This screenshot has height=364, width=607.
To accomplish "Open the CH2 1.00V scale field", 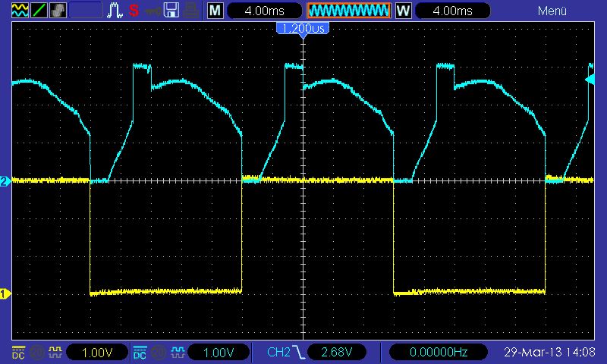I will (219, 352).
